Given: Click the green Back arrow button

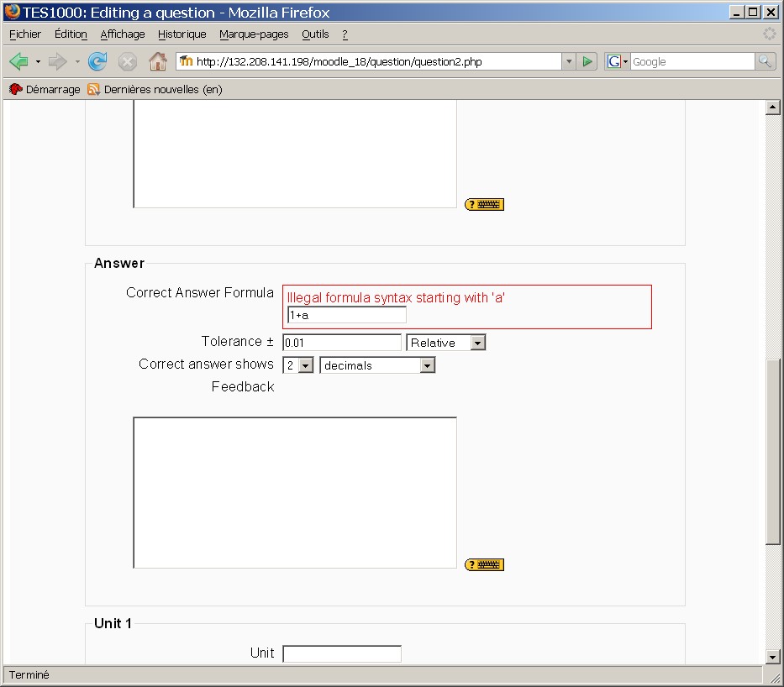Looking at the screenshot, I should (18, 61).
